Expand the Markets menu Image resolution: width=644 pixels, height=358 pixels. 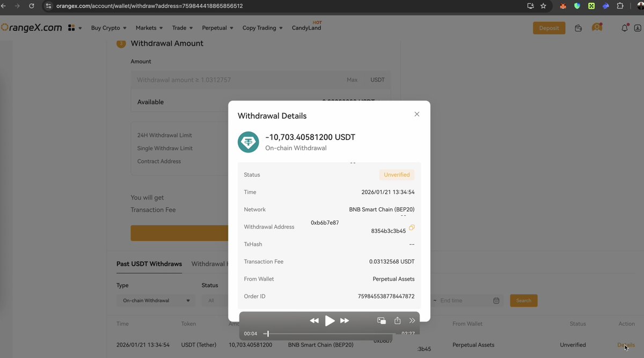point(149,28)
